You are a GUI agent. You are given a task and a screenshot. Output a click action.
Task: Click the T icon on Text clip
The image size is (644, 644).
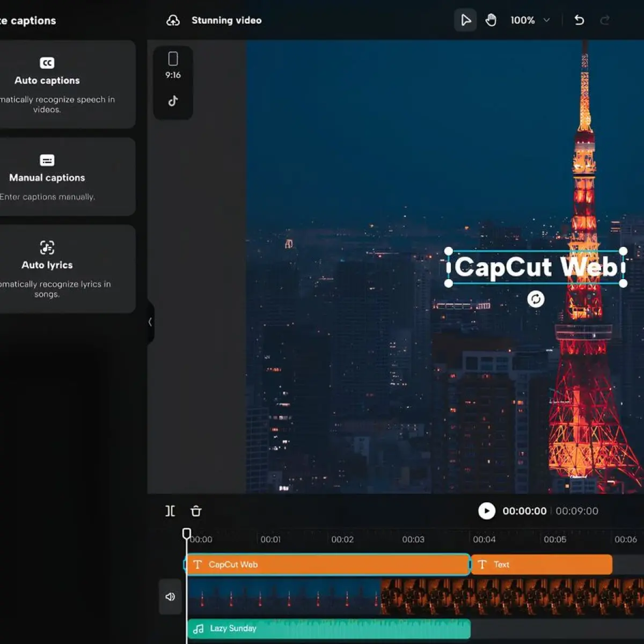(x=482, y=565)
